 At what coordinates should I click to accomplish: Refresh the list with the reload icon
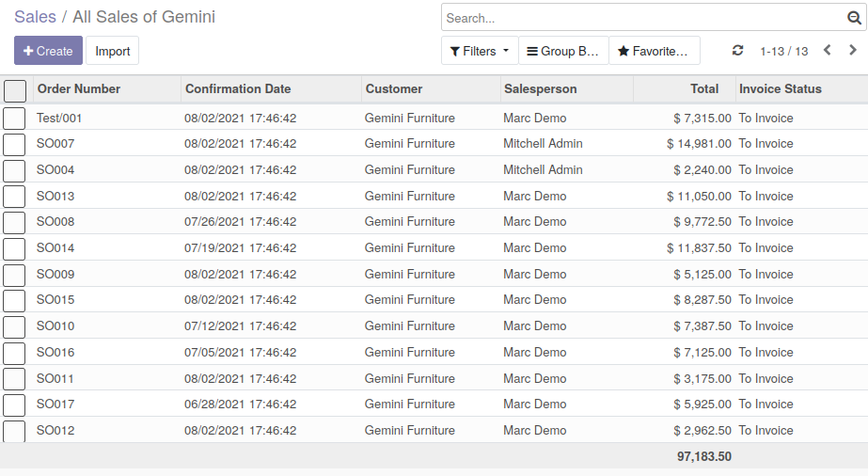pyautogui.click(x=737, y=51)
